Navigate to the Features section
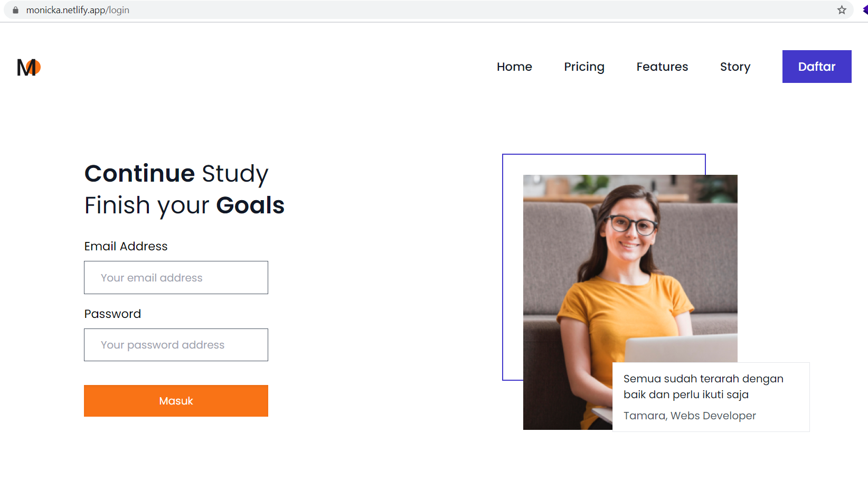The image size is (868, 498). pyautogui.click(x=662, y=67)
